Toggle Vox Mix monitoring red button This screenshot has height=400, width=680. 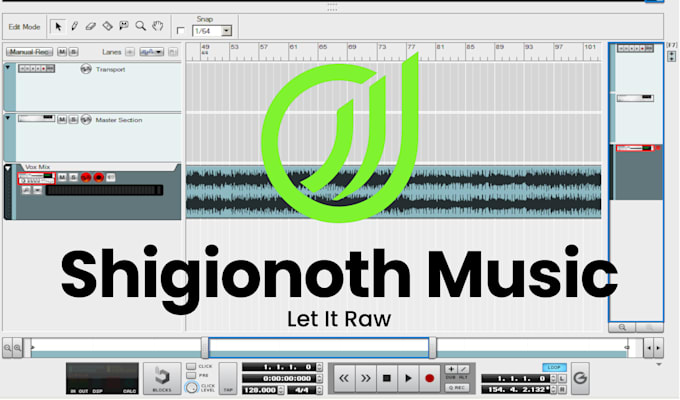pyautogui.click(x=86, y=177)
